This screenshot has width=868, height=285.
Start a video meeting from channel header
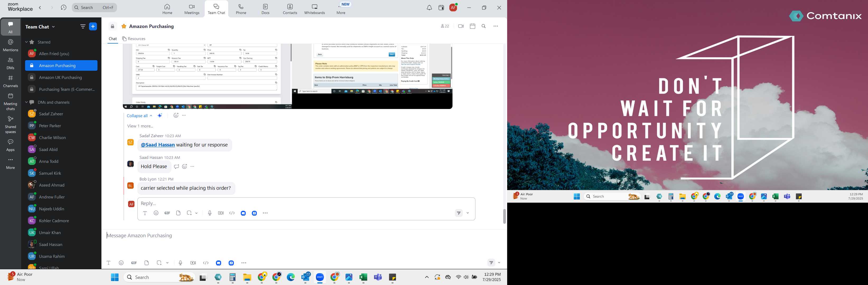pos(461,26)
